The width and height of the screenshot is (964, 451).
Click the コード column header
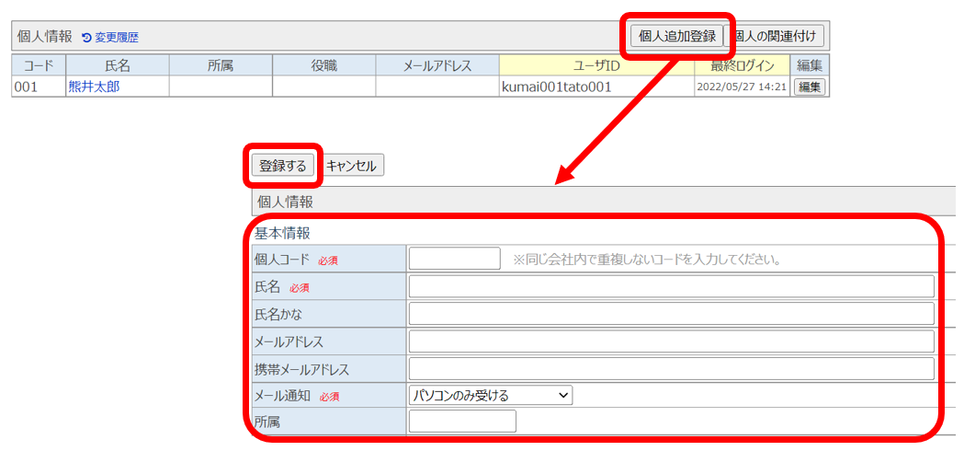pos(38,66)
